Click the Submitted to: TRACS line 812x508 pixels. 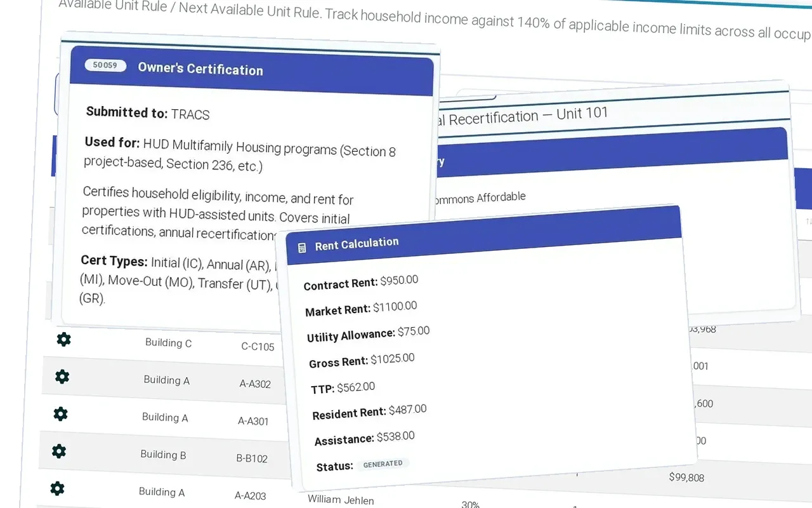tap(148, 113)
